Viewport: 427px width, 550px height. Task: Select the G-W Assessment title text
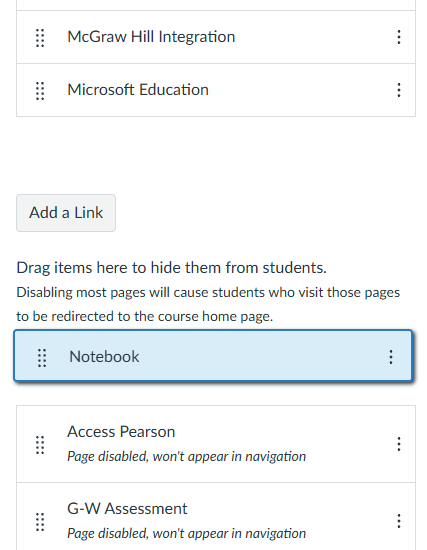click(x=127, y=509)
